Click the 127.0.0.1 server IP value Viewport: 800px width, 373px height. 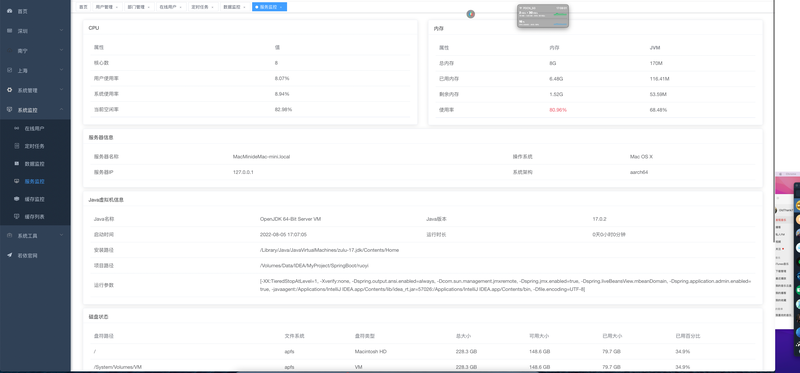click(243, 172)
